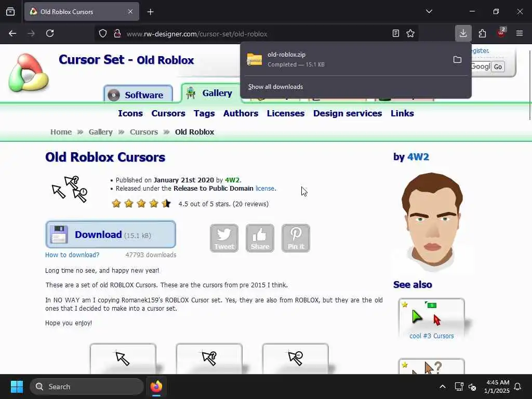Click the Google search input field
This screenshot has height=399, width=532.
pos(481,66)
